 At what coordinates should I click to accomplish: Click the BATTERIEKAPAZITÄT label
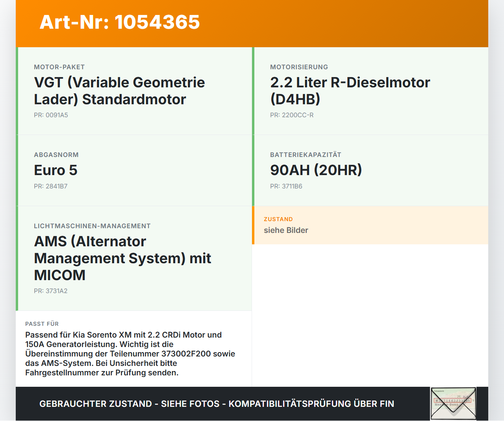(306, 155)
